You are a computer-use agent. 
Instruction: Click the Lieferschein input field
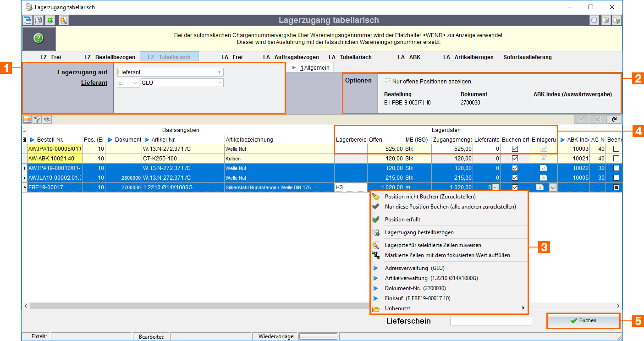(491, 321)
